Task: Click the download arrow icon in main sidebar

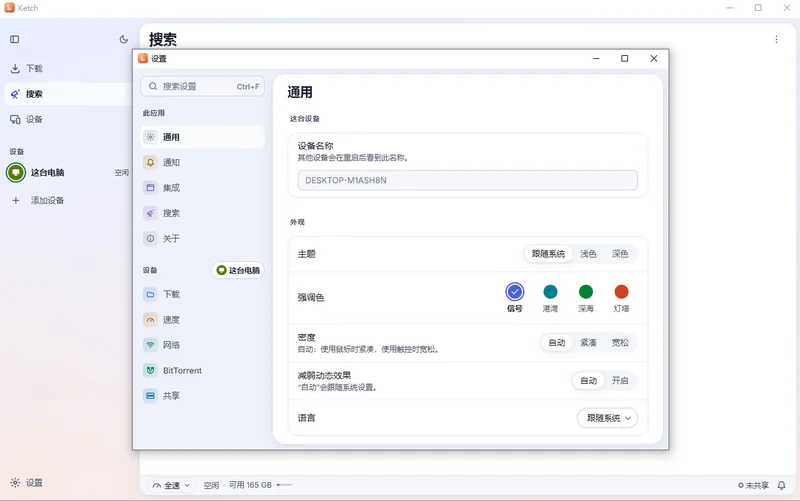Action: click(15, 68)
